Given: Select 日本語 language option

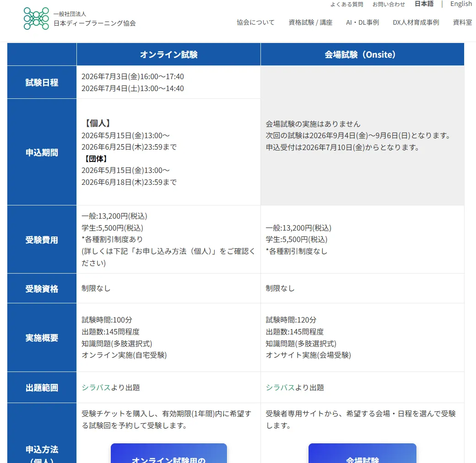Looking at the screenshot, I should click(x=424, y=4).
